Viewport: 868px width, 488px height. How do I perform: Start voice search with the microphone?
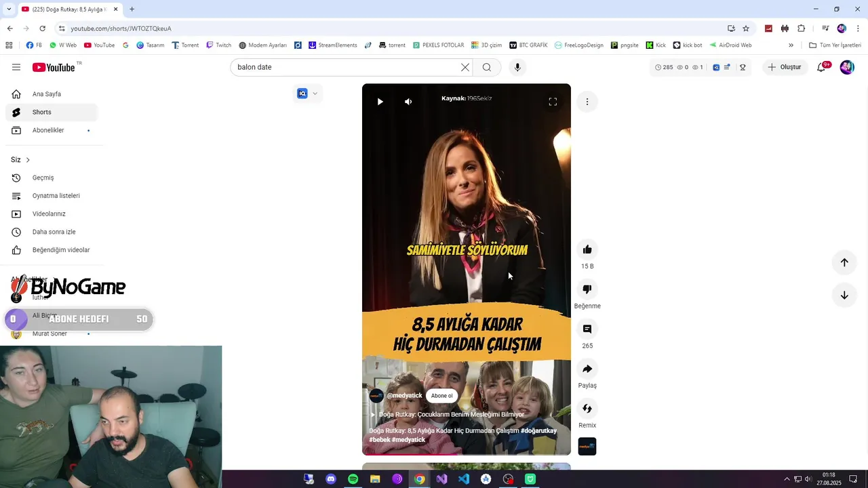pyautogui.click(x=517, y=67)
